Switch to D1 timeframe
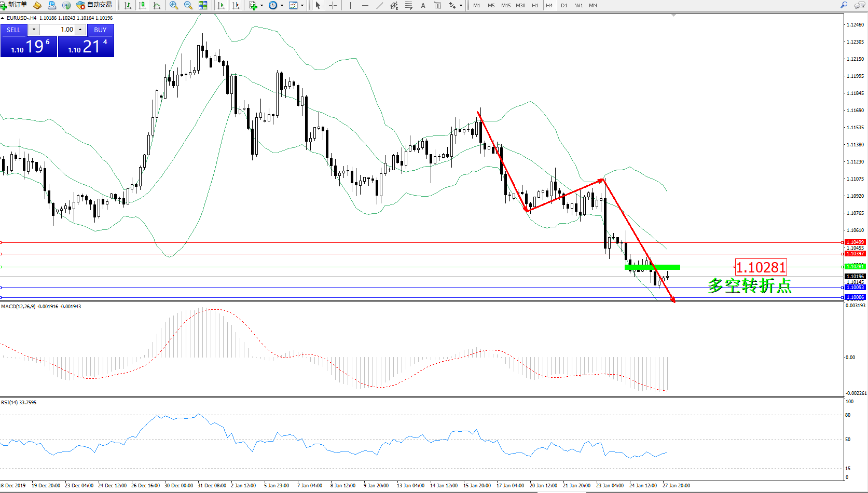This screenshot has height=493, width=868. [564, 5]
